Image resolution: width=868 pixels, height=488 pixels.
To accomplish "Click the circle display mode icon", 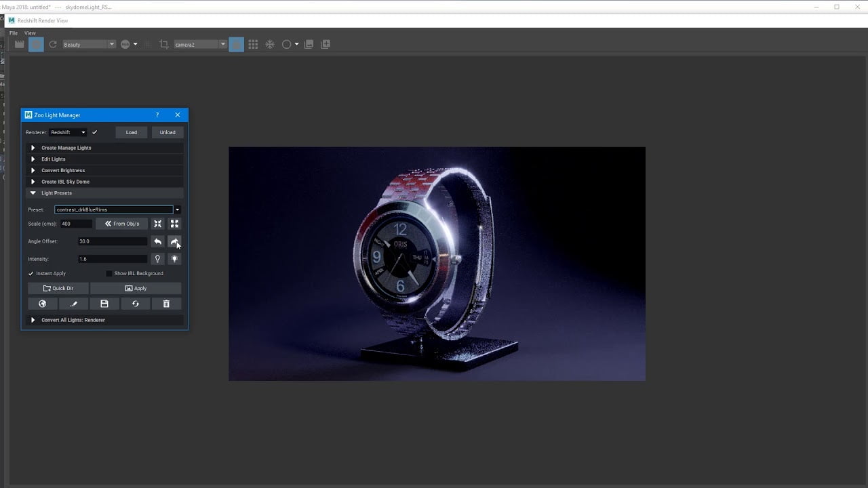I will click(286, 44).
